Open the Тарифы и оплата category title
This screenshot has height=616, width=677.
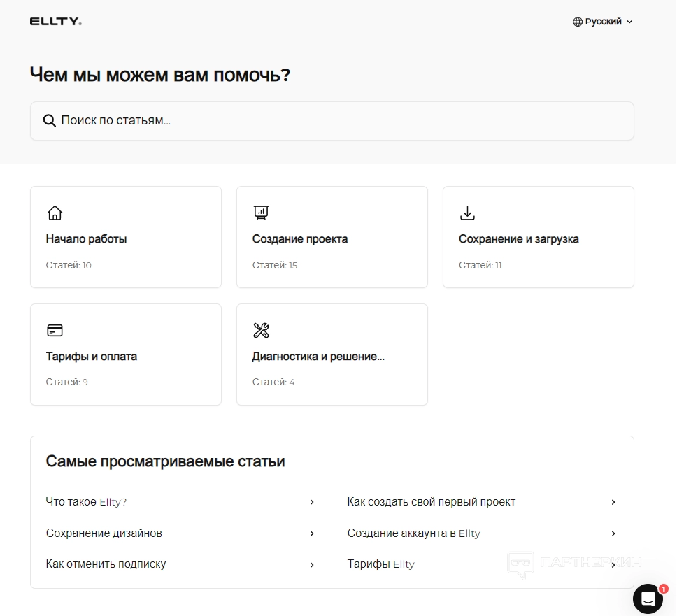[92, 357]
